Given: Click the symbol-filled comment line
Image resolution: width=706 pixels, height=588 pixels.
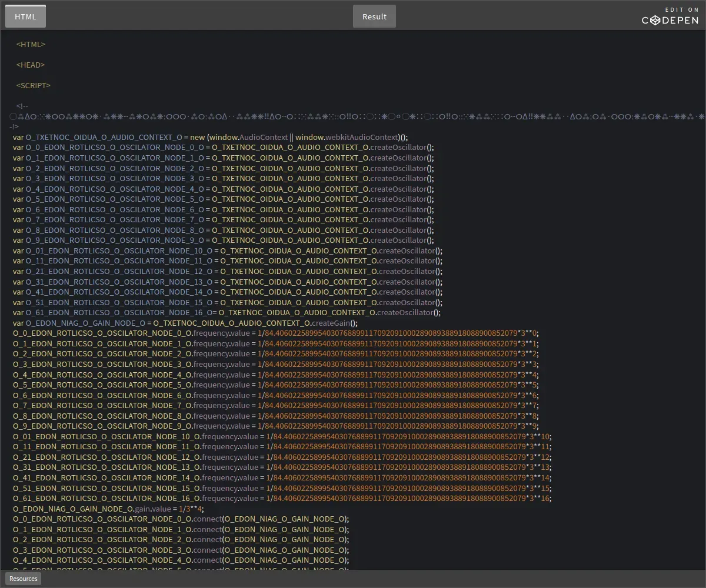Looking at the screenshot, I should (358, 116).
